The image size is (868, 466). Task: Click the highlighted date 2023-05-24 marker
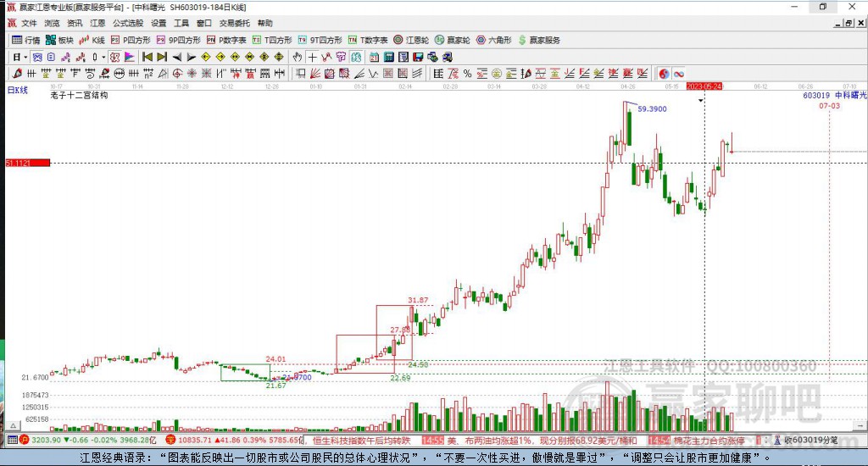click(x=704, y=86)
